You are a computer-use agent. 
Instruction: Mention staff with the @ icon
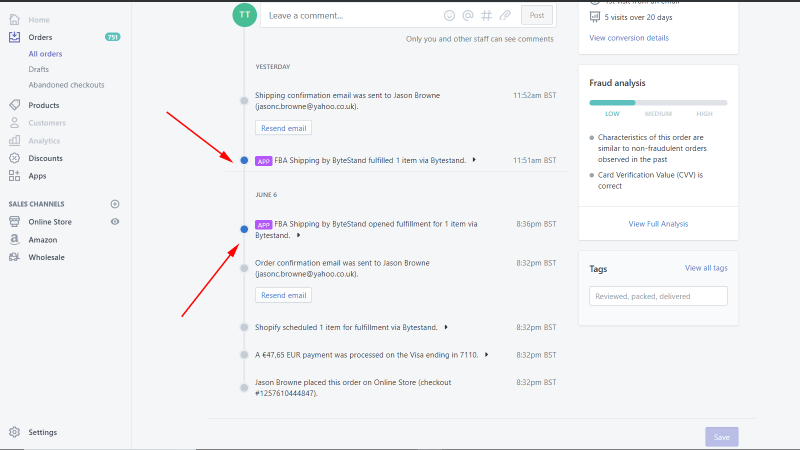point(468,15)
